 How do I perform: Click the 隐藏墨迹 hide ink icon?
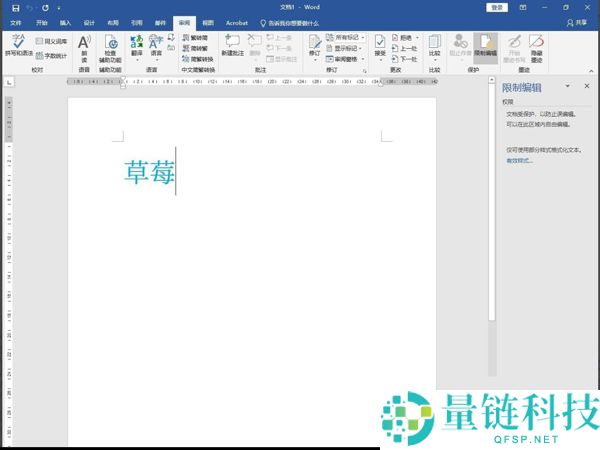[537, 46]
